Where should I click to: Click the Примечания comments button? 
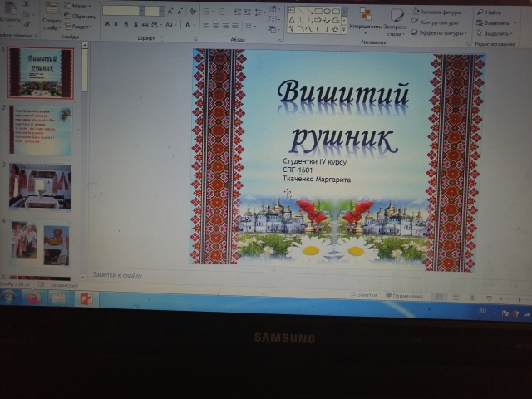(x=405, y=296)
